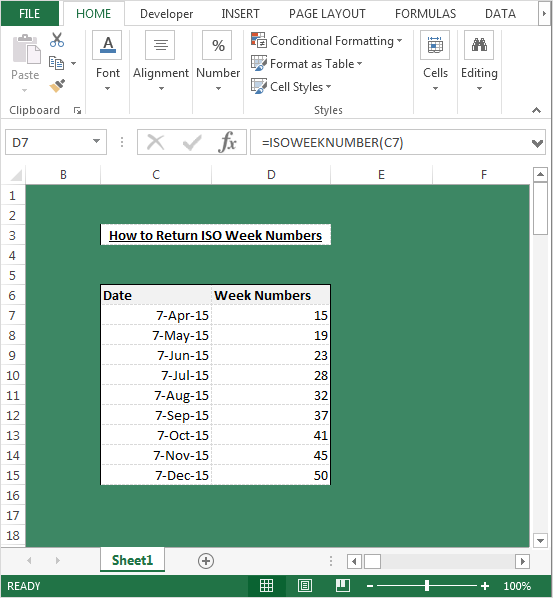This screenshot has height=598, width=553.
Task: Switch to Normal view in status bar
Action: (x=266, y=585)
